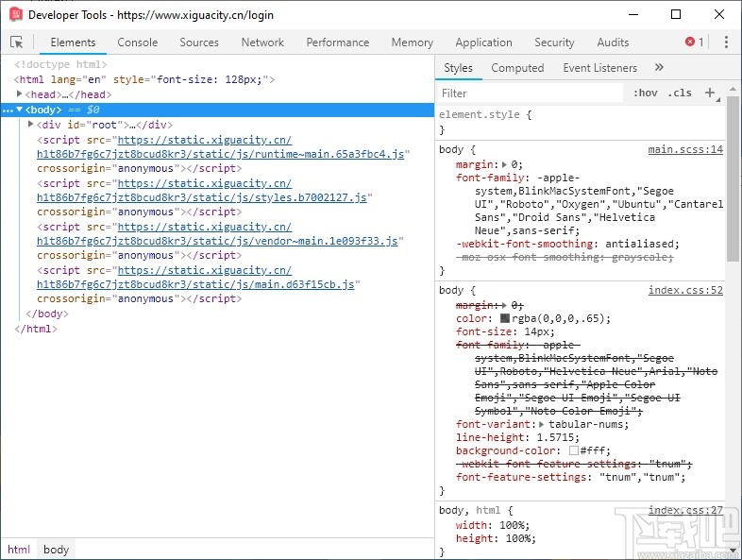This screenshot has height=560, width=742.
Task: Collapse the body element node
Action: click(x=20, y=110)
